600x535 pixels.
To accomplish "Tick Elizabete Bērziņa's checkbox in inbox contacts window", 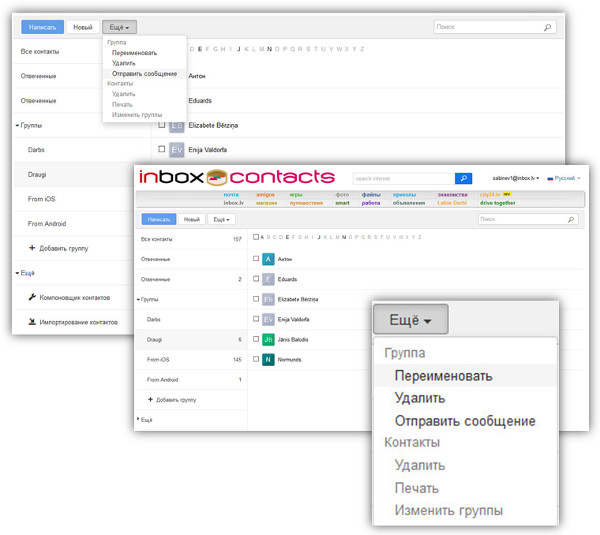I will (x=256, y=299).
